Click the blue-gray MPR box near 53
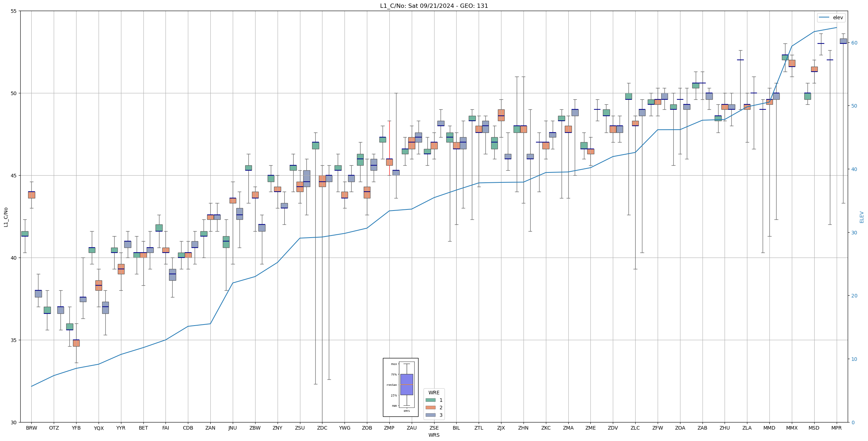The height and width of the screenshot is (441, 868). tap(843, 41)
